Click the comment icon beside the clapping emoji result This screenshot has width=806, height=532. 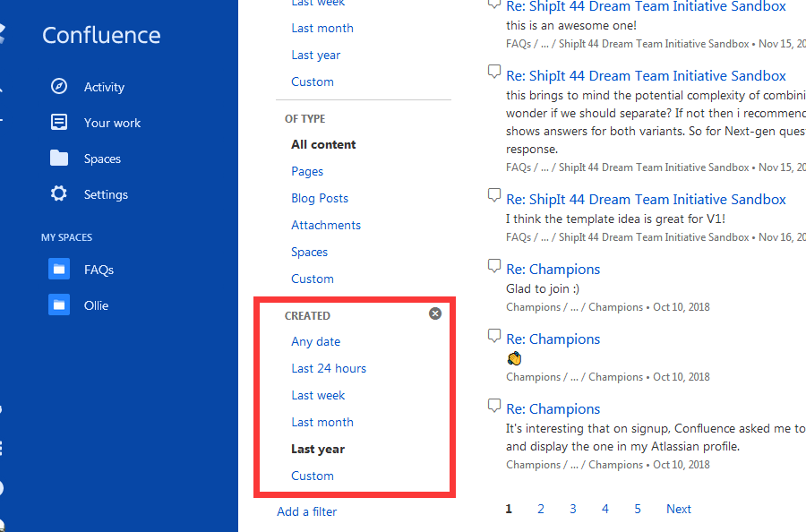494,336
